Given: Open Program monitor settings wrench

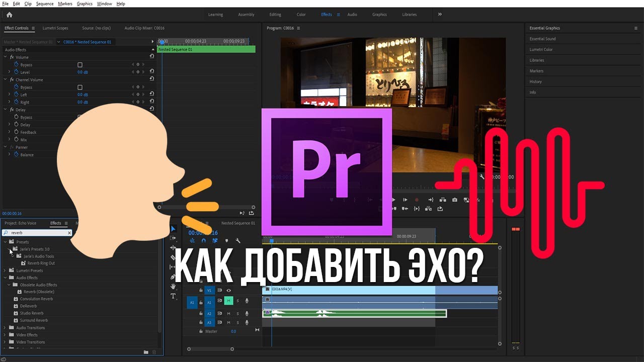Looking at the screenshot, I should pos(482,177).
